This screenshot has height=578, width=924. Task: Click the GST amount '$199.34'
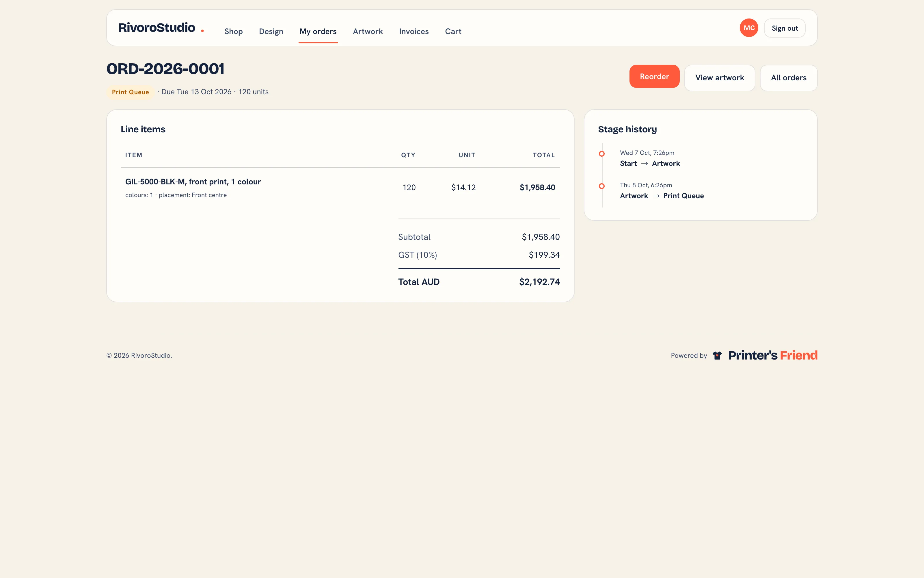pyautogui.click(x=544, y=255)
